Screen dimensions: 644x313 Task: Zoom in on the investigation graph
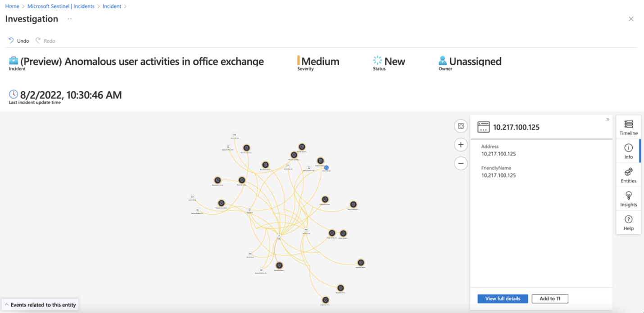[461, 145]
